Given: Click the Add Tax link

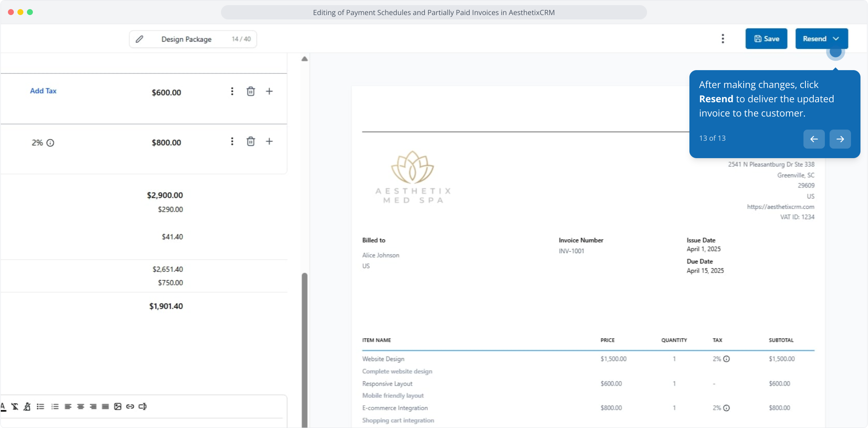Looking at the screenshot, I should pos(43,91).
